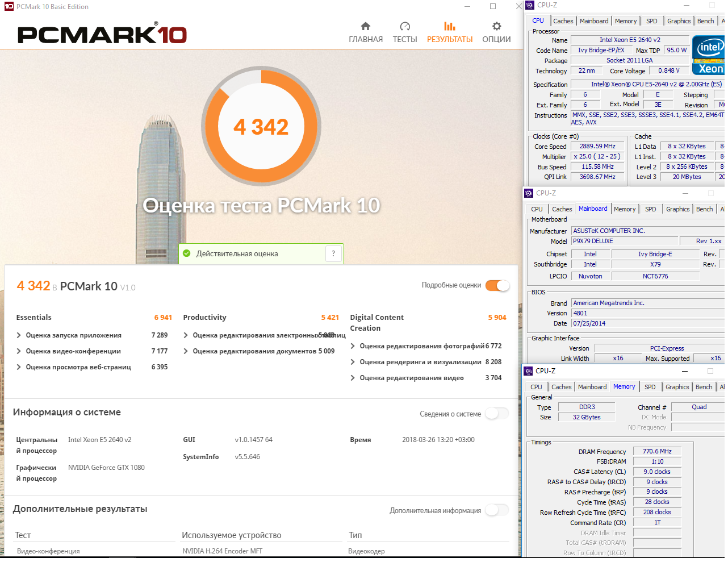
Task: Open Graphics tab in top CPU-Z window
Action: point(679,21)
